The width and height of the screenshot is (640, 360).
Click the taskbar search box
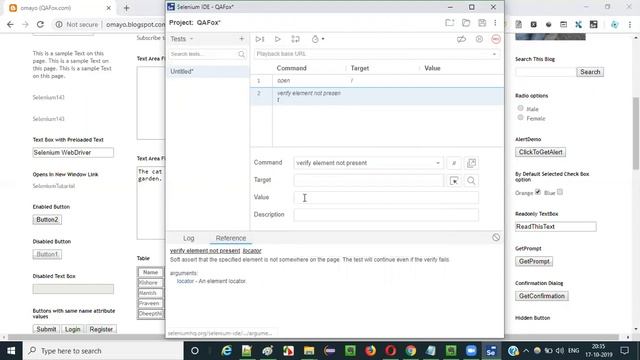103,351
